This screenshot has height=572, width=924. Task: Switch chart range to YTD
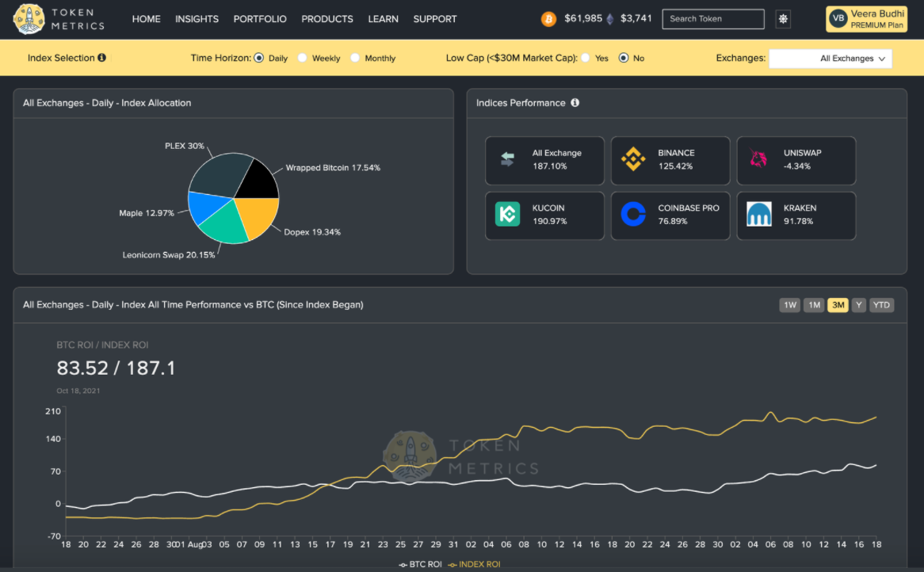[x=881, y=304]
